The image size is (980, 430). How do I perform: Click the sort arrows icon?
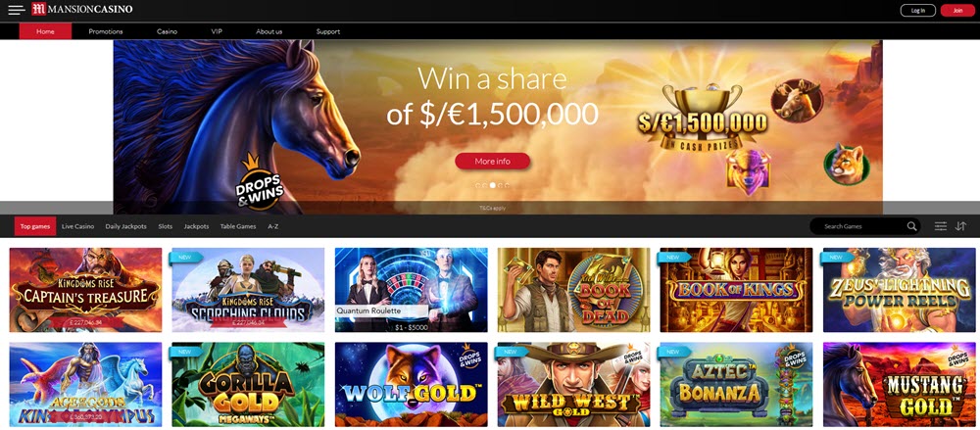coord(960,226)
